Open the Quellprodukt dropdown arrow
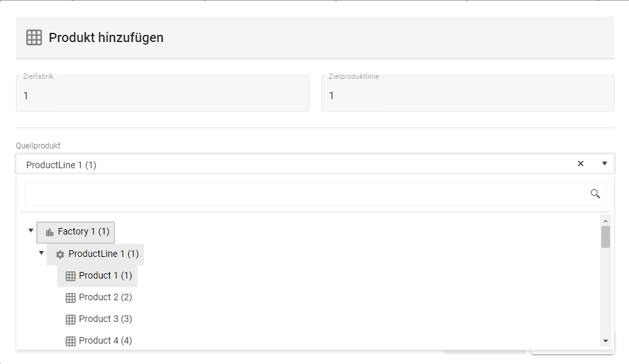 (x=605, y=164)
